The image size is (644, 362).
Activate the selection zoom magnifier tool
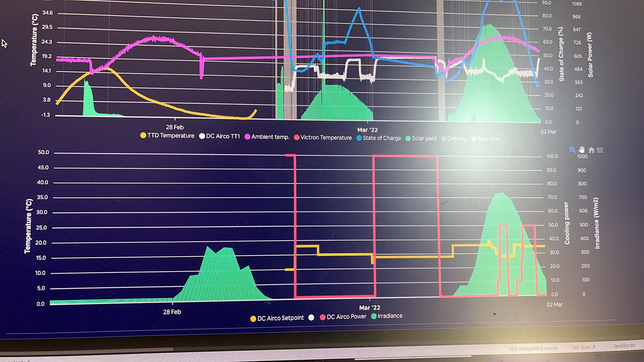572,150
